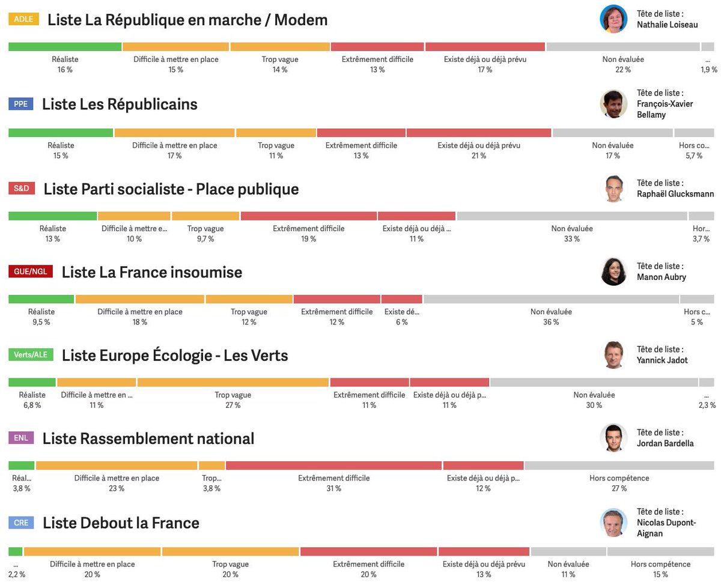Click the yellow ADLE group badge
This screenshot has width=721, height=588.
pyautogui.click(x=23, y=19)
